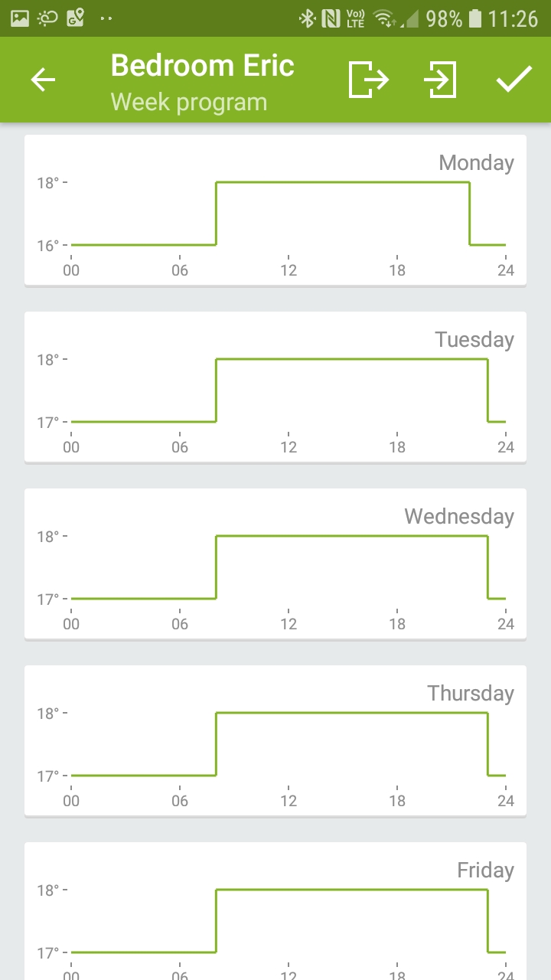The image size is (551, 980).
Task: Tap the Bluetooth status icon
Action: pyautogui.click(x=307, y=18)
